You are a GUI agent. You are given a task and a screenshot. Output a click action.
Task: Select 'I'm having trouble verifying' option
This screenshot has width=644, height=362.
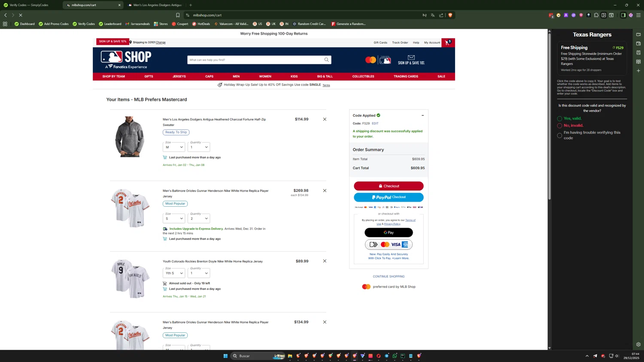(x=559, y=136)
